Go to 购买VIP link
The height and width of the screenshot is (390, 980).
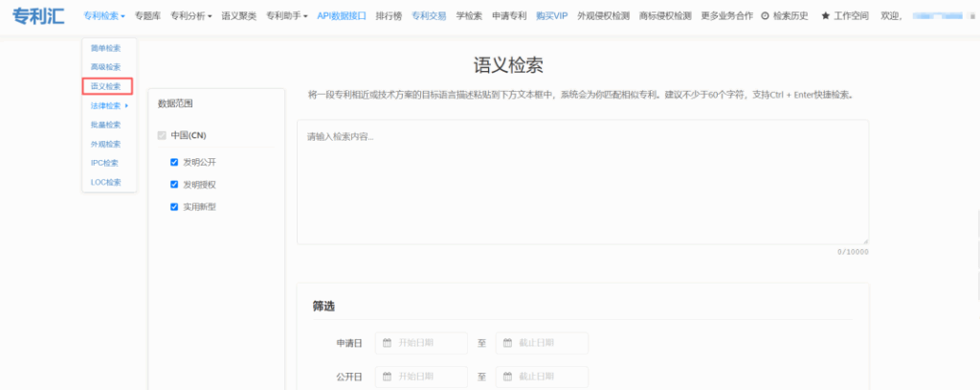point(551,16)
